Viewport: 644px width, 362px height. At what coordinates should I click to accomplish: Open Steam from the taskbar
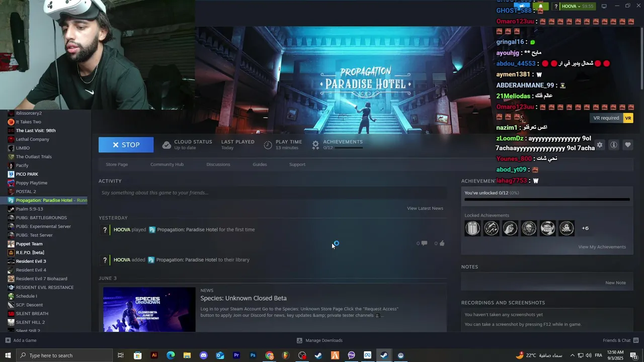click(384, 355)
